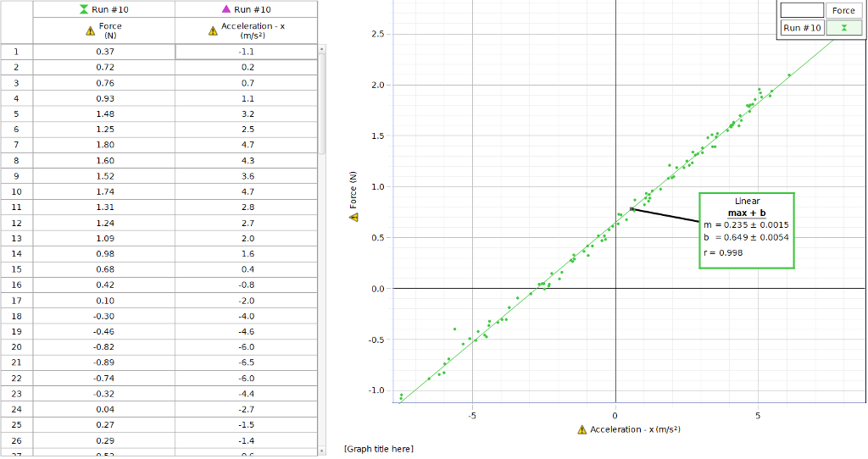This screenshot has width=868, height=459.
Task: Click Force cell 0.29 in row 26
Action: click(x=104, y=440)
